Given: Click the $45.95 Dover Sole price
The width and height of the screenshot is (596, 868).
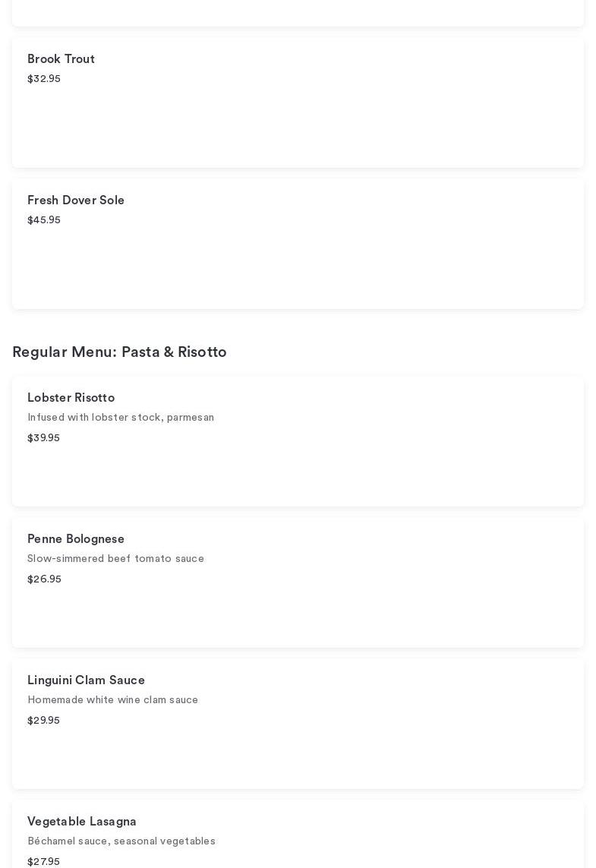Looking at the screenshot, I should coord(44,220).
